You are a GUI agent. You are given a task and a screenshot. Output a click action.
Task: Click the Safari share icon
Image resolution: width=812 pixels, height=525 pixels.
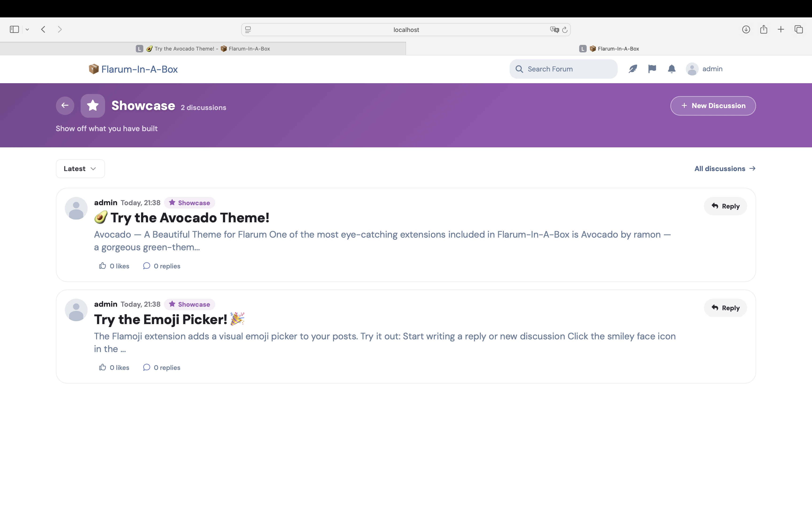[764, 29]
